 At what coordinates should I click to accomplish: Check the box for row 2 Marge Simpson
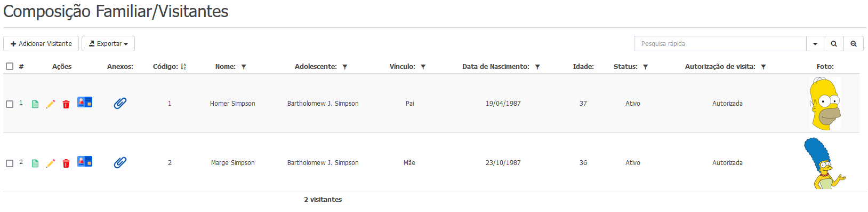tap(10, 163)
